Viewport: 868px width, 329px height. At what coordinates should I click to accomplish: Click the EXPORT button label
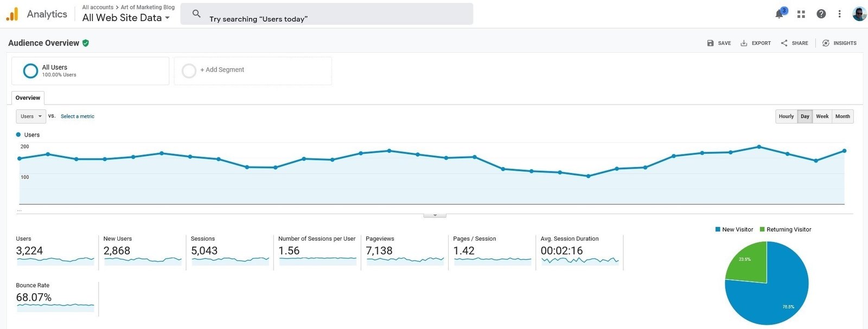click(x=761, y=43)
